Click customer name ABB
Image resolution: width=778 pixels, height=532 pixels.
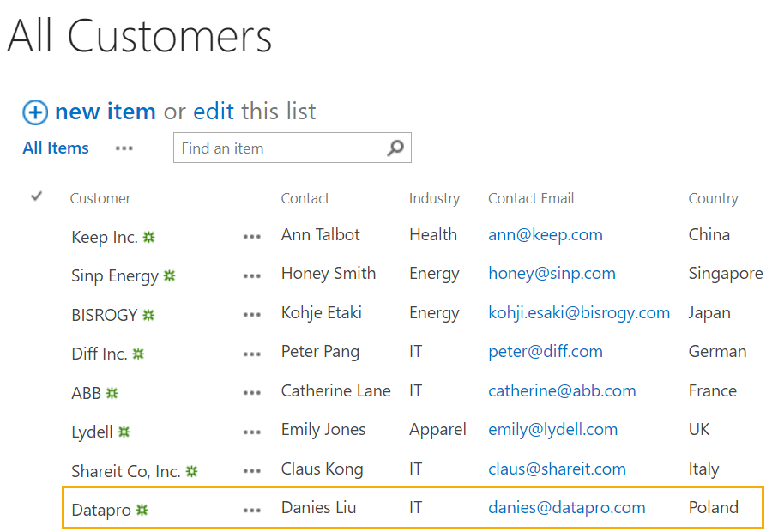point(87,393)
